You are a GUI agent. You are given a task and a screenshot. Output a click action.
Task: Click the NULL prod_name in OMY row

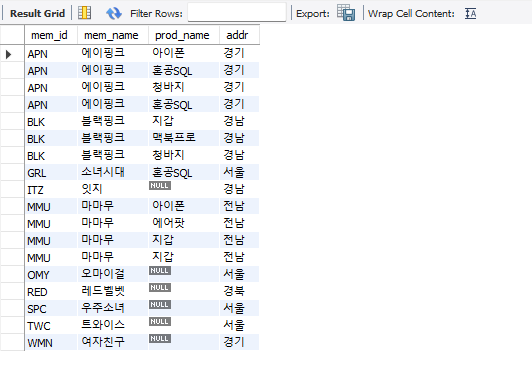pyautogui.click(x=160, y=271)
